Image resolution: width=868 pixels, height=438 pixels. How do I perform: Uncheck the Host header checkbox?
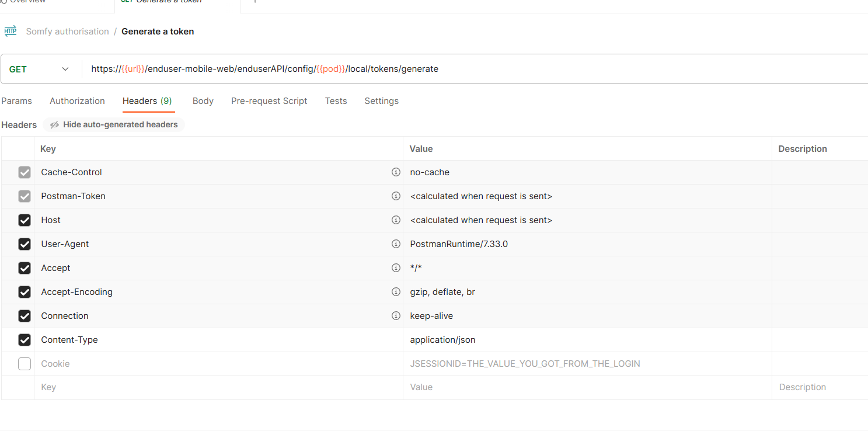[x=24, y=220]
